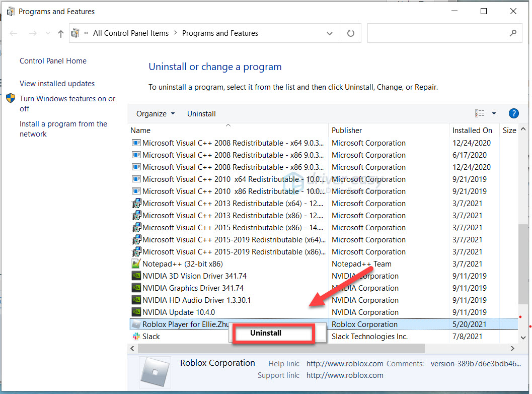Open the Organize dropdown menu
This screenshot has height=394, width=532.
[x=156, y=114]
